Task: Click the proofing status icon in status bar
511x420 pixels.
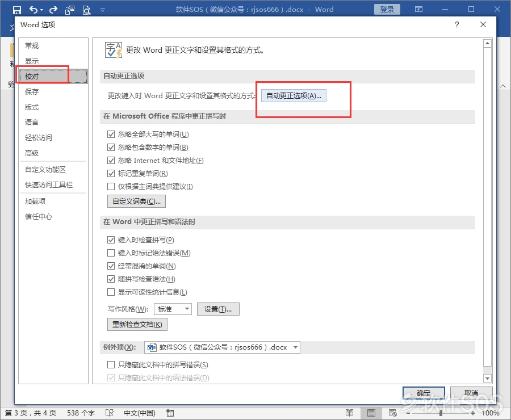Action: 110,413
